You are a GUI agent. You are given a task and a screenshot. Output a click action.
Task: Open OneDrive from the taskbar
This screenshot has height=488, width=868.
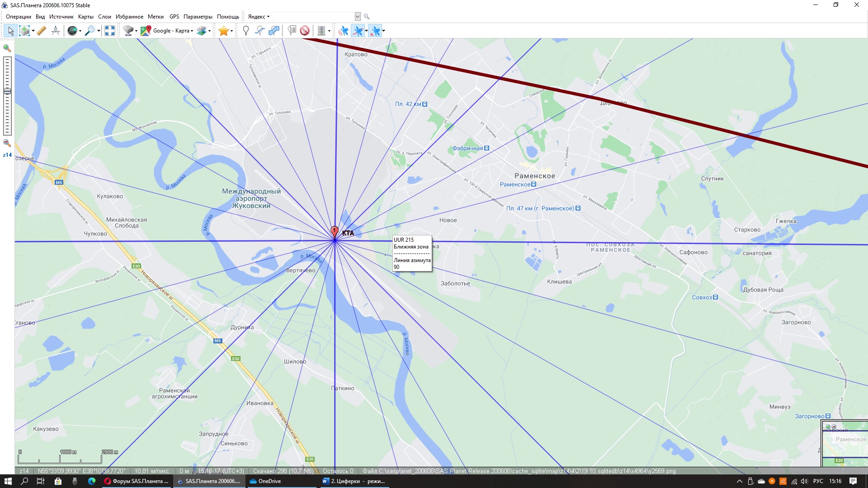[x=266, y=481]
